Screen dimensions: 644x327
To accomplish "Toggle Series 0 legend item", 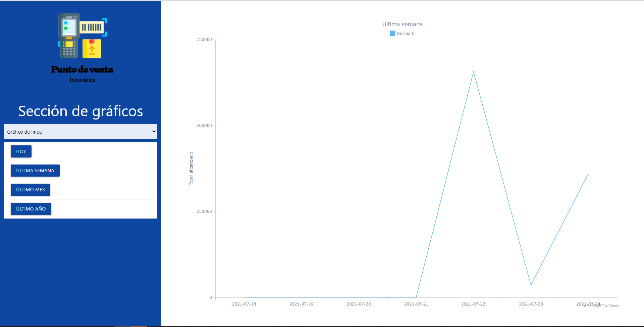I will (x=405, y=34).
